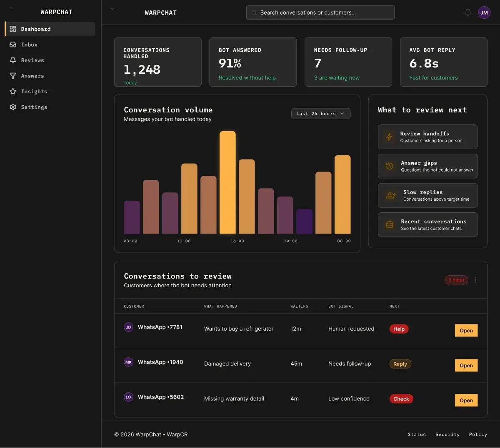Click the tallest chart bar near 16:00
The width and height of the screenshot is (500, 448).
tap(227, 182)
